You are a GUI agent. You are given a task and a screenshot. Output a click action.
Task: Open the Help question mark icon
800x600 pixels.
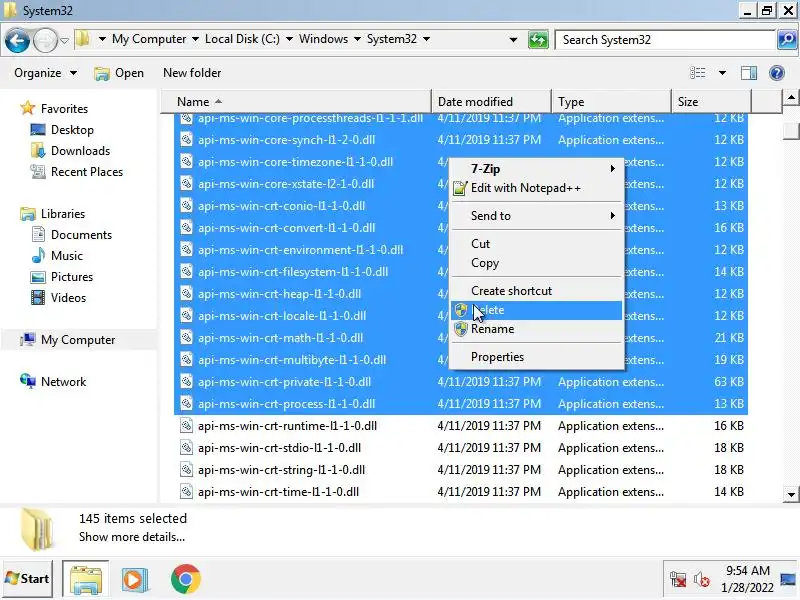coord(776,73)
